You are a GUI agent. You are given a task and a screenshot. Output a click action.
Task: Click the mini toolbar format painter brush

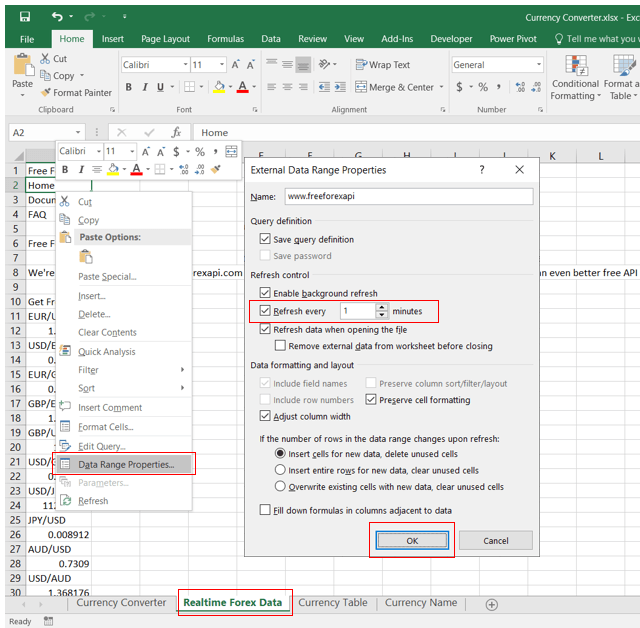tap(216, 169)
